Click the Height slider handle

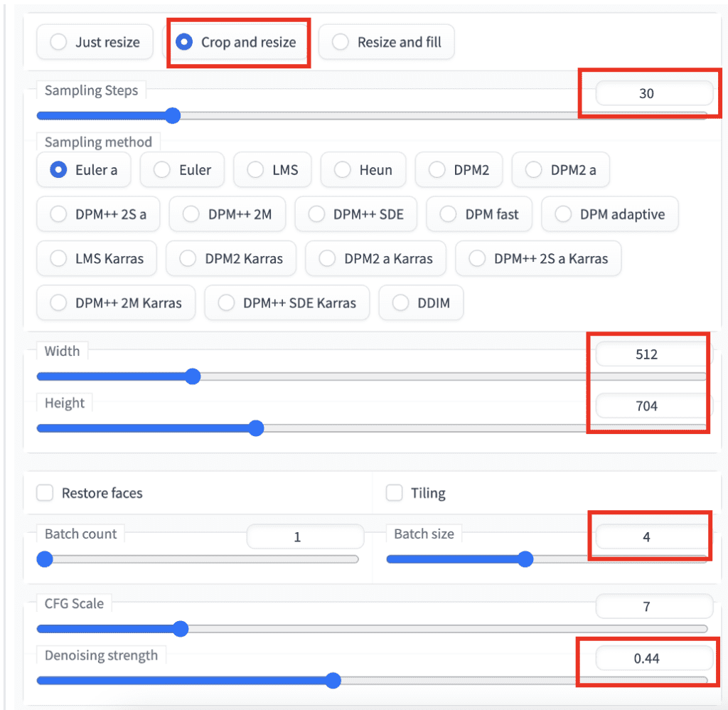[x=256, y=428]
